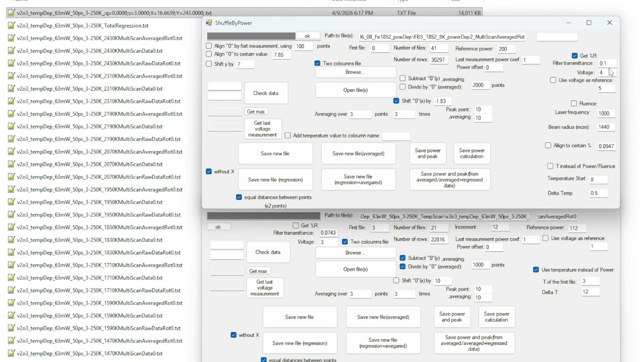Click ok button in ShuffleByPower front window
The height and width of the screenshot is (362, 644).
coord(307,36)
